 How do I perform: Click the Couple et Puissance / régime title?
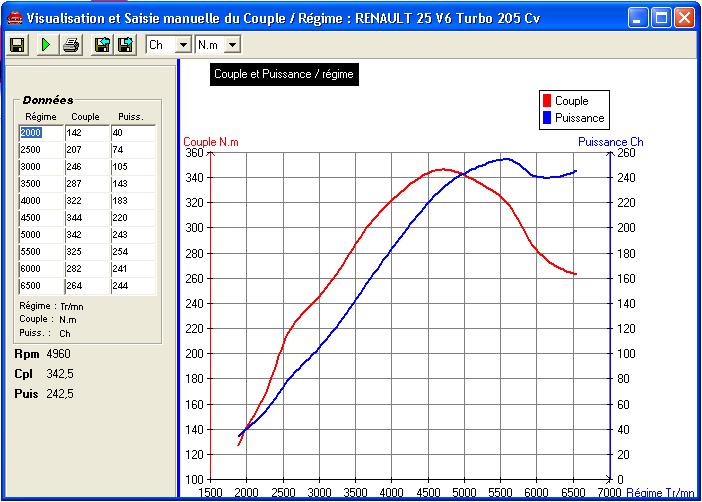[284, 74]
